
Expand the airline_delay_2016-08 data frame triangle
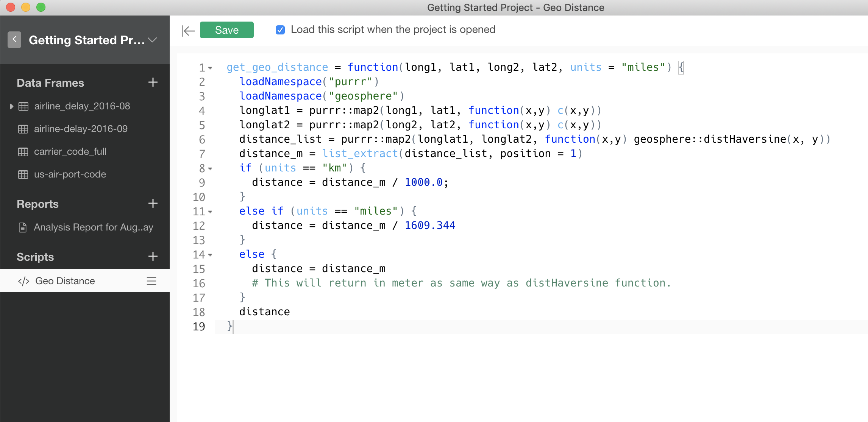pyautogui.click(x=12, y=106)
